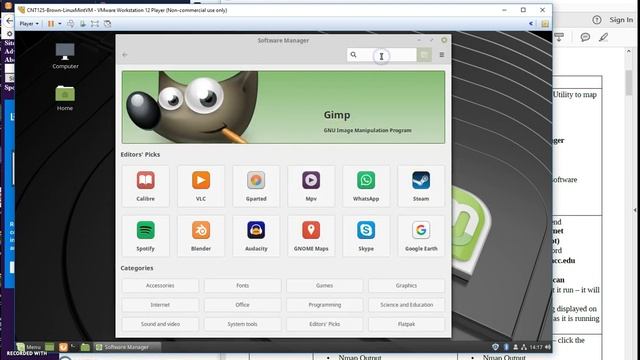Viewport: 640px width, 360px height.
Task: Open the Spotify app tile
Action: 145,236
